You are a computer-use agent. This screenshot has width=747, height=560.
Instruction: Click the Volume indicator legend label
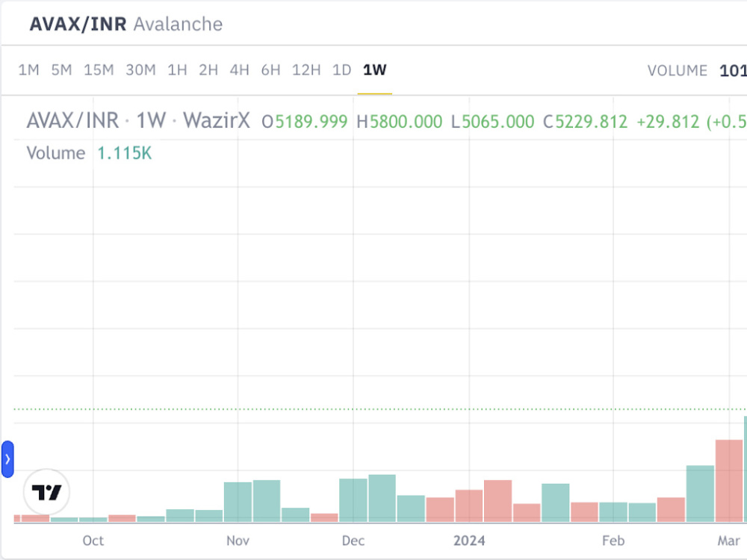pyautogui.click(x=56, y=153)
